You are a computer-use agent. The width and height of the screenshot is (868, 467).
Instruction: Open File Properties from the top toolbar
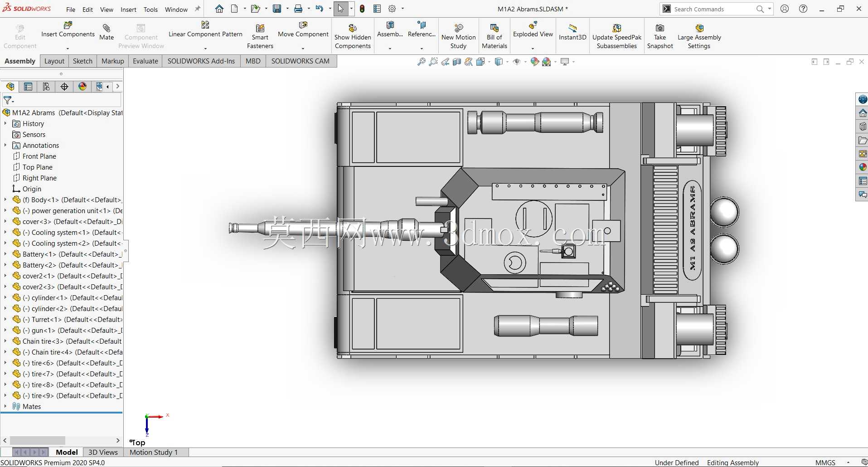tap(377, 9)
